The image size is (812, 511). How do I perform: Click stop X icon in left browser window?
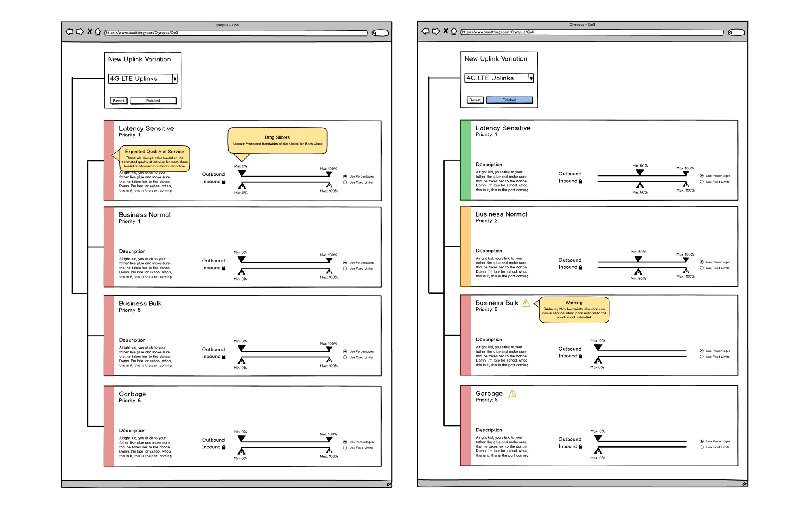pos(90,32)
